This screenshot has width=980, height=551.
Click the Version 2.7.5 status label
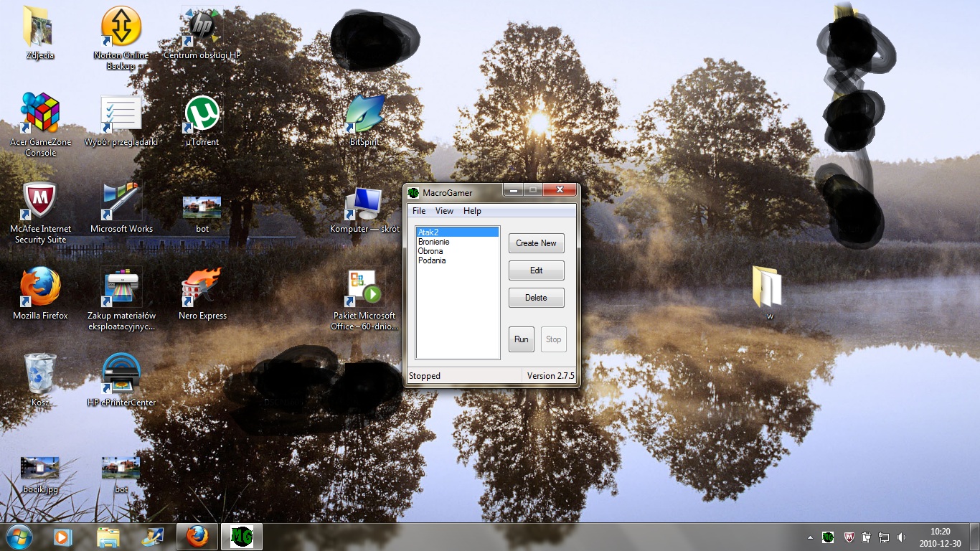(551, 376)
